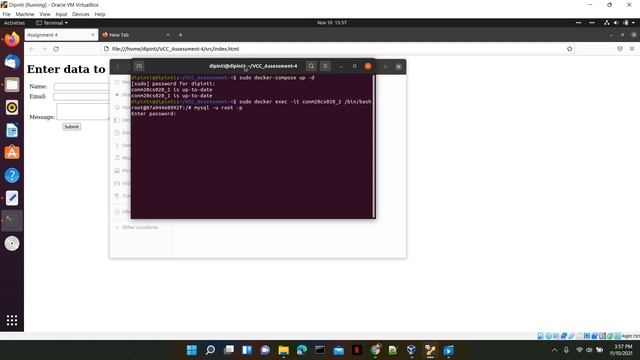This screenshot has width=640, height=360.
Task: Open File Explorer from Windows taskbar
Action: 283,350
